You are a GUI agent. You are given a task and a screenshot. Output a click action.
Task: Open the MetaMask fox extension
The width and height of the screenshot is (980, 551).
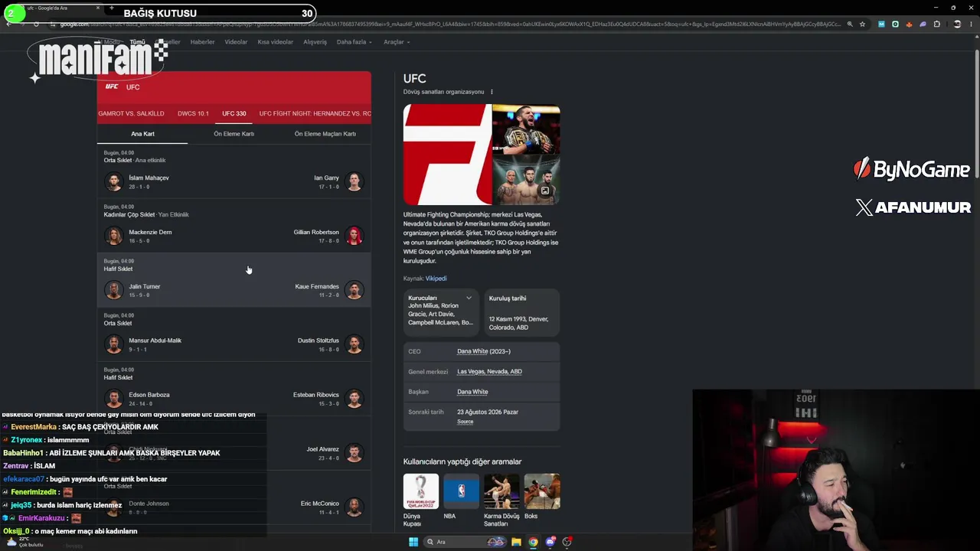click(x=909, y=24)
